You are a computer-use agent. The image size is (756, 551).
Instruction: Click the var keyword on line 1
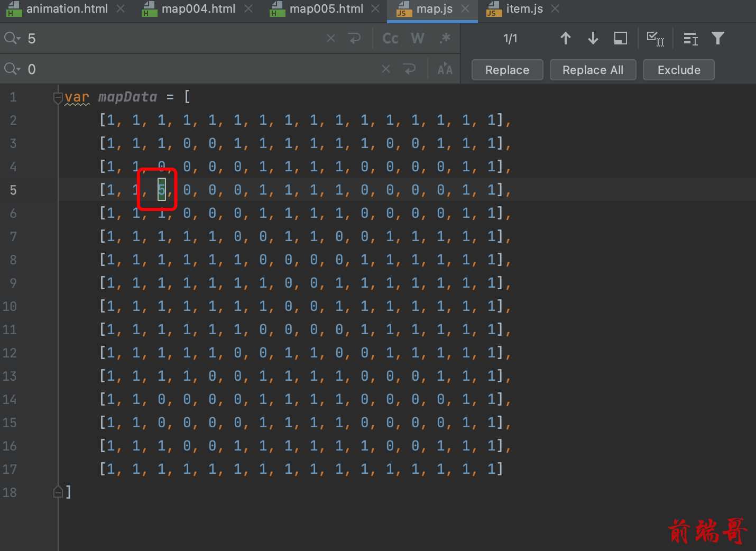(77, 97)
